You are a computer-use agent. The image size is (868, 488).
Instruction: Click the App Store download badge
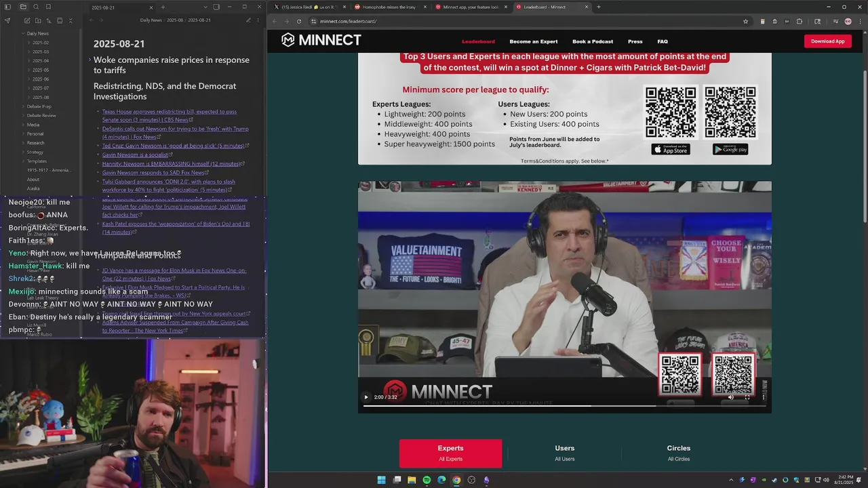pos(671,149)
